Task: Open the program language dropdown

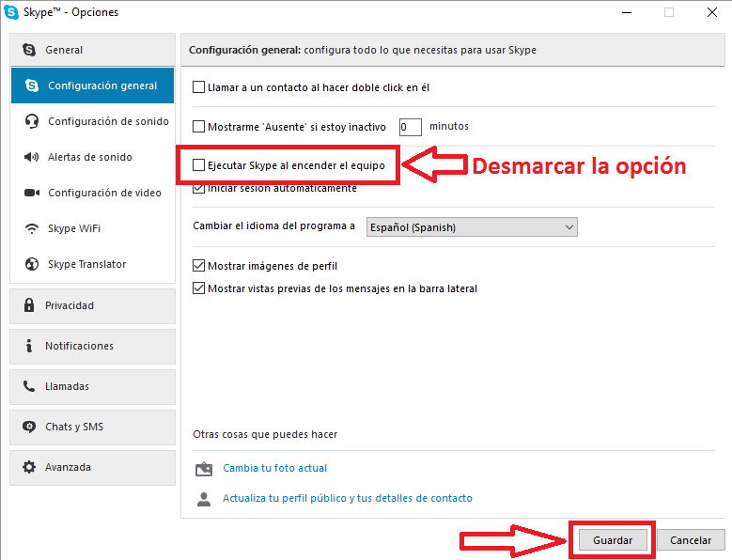Action: pos(472,227)
